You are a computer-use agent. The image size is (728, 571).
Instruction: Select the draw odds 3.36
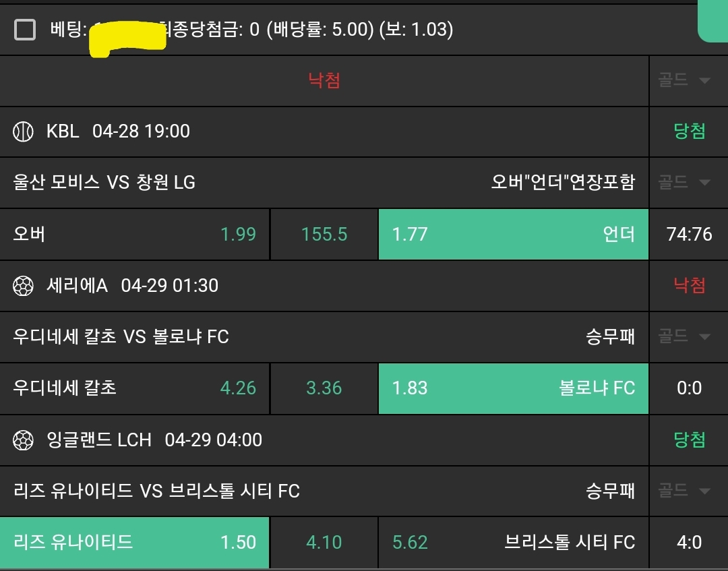click(324, 388)
